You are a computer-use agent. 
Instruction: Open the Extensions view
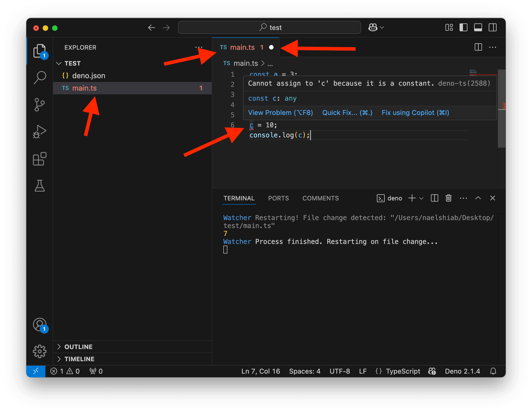40,159
